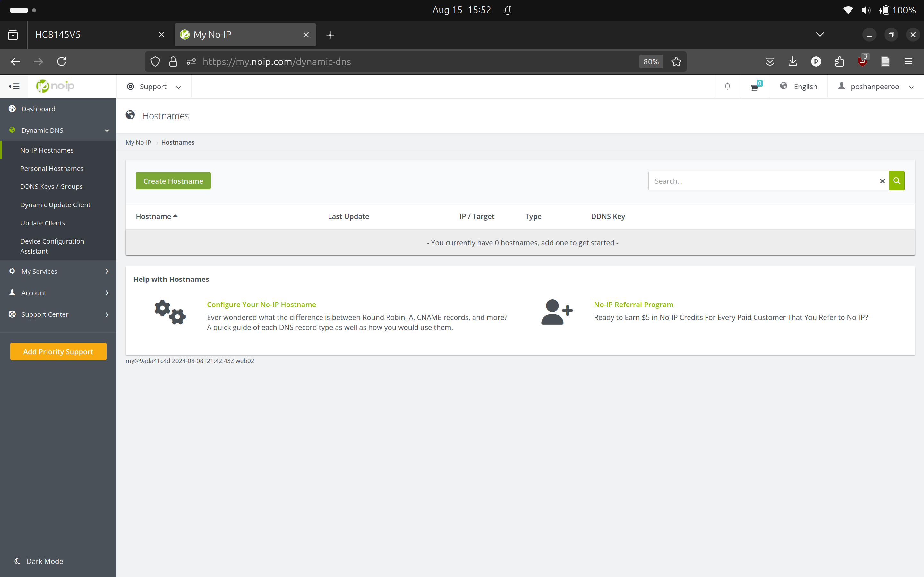
Task: Click the Configure Your No-IP Hostname link
Action: tap(261, 304)
